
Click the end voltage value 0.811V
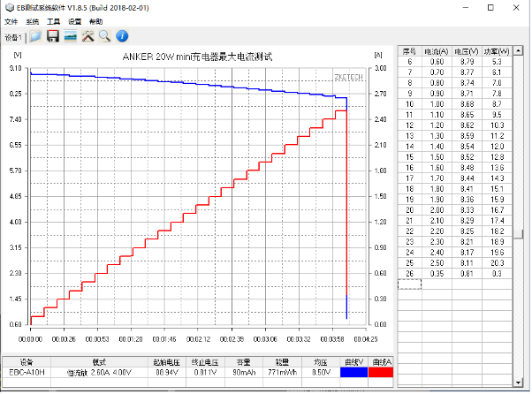point(205,372)
